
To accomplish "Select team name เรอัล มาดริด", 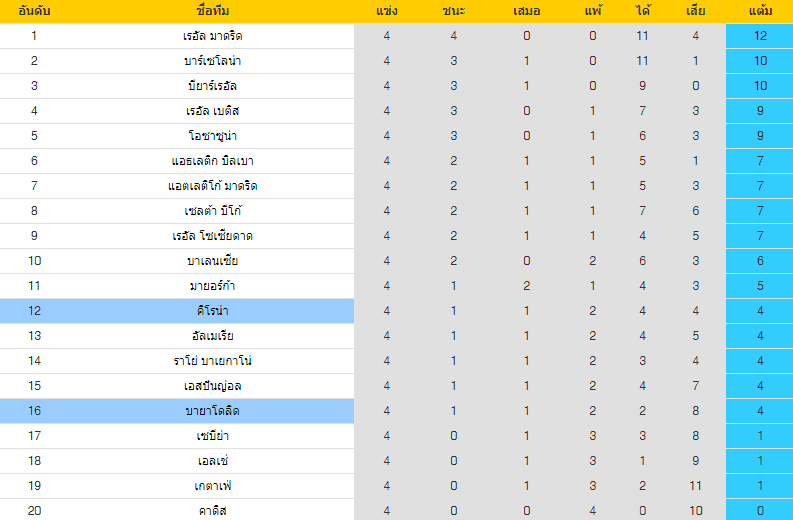I will [x=212, y=36].
